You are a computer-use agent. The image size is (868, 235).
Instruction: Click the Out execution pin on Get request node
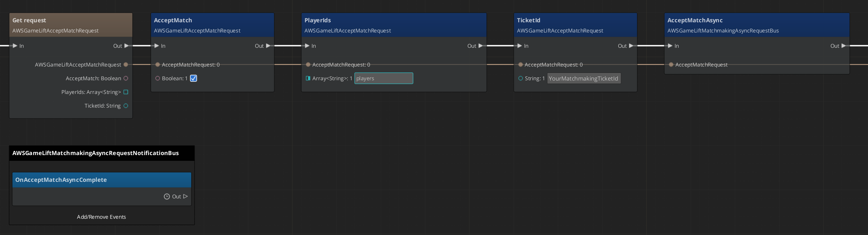[126, 46]
